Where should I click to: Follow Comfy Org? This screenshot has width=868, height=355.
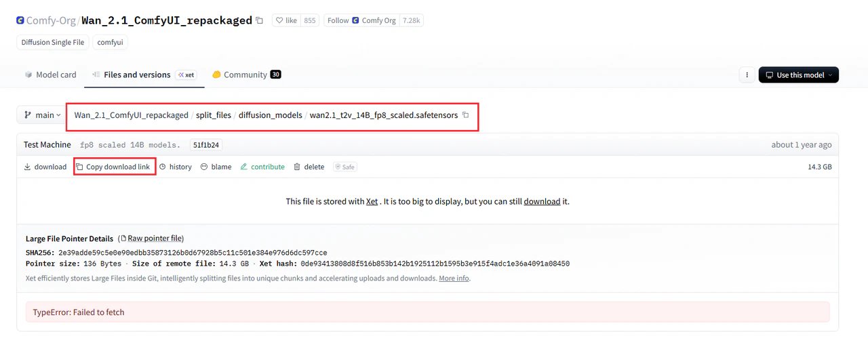coord(361,20)
